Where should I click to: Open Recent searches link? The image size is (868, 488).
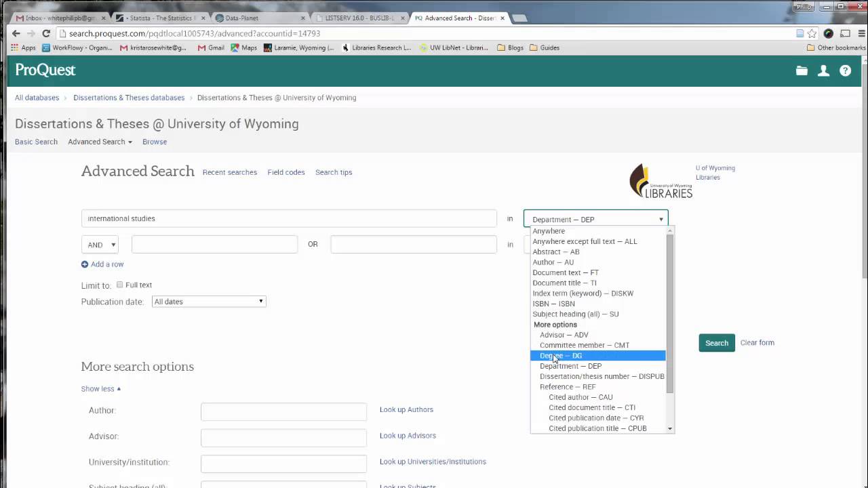click(230, 172)
